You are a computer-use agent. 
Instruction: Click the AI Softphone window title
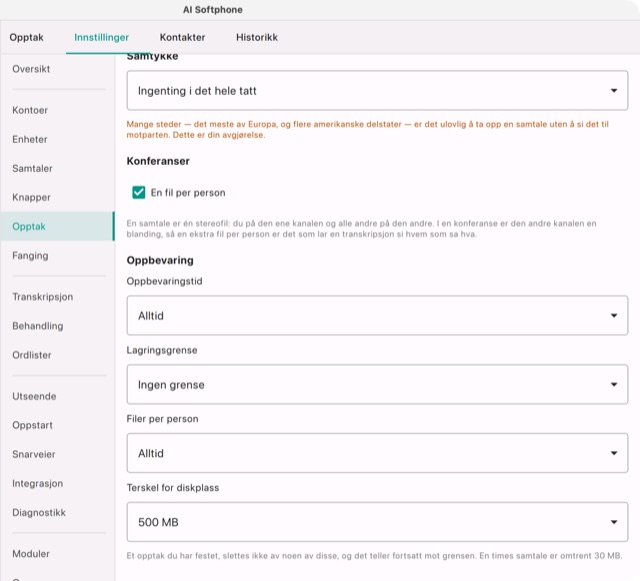click(x=213, y=10)
